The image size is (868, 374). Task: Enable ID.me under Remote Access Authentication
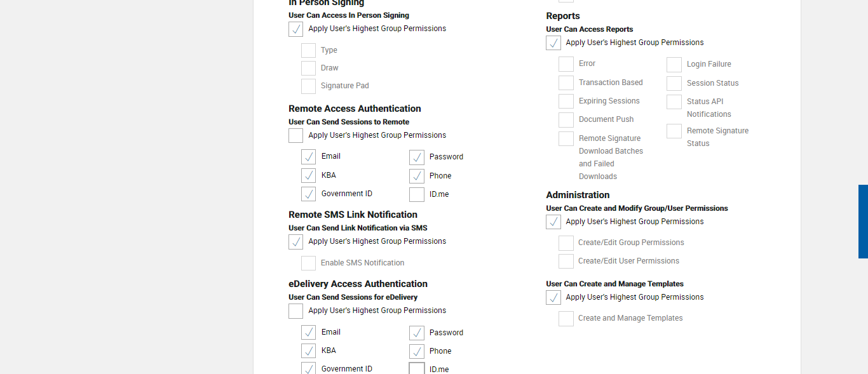(417, 194)
